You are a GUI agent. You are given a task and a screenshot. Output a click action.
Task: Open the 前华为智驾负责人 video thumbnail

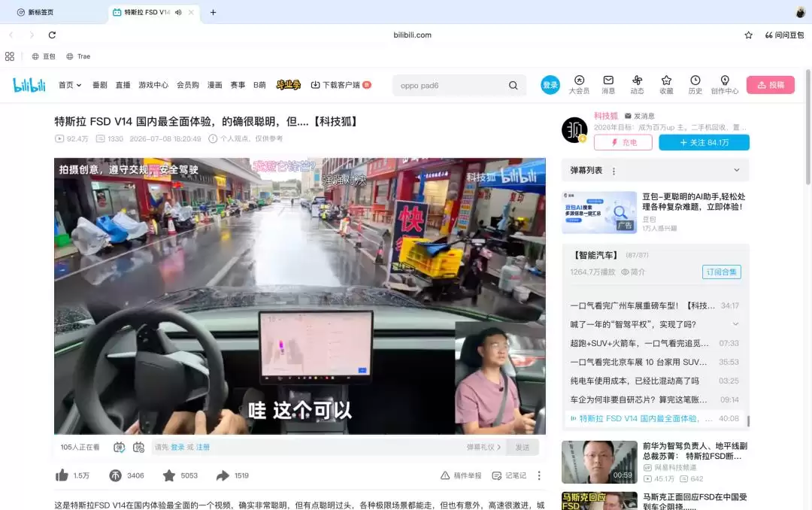coord(599,462)
